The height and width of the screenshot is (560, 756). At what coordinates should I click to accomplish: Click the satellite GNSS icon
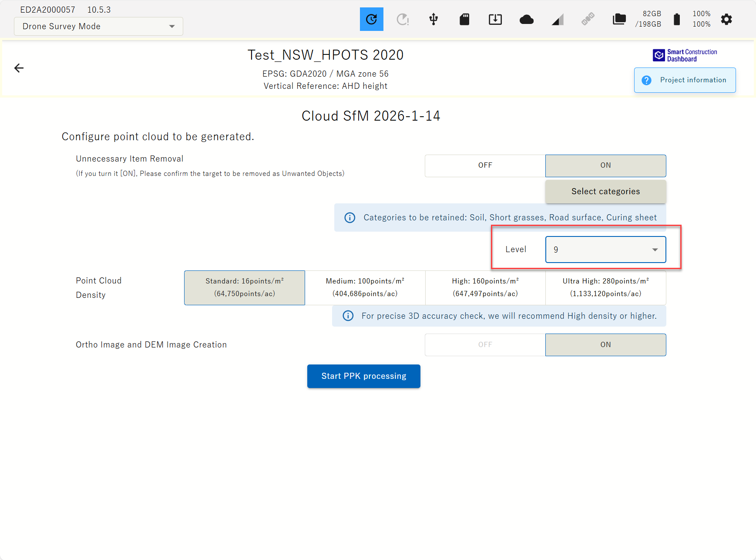[x=588, y=19]
